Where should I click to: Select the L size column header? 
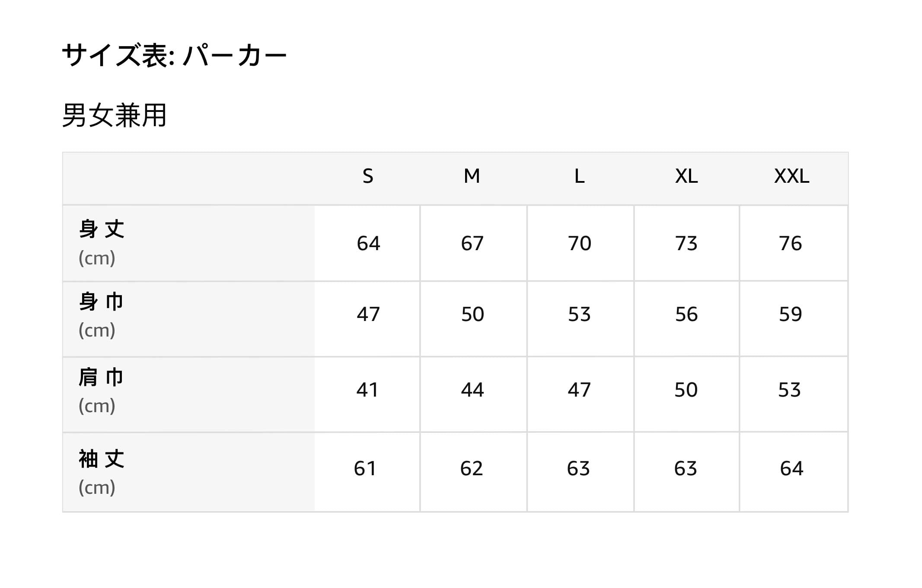pos(579,176)
